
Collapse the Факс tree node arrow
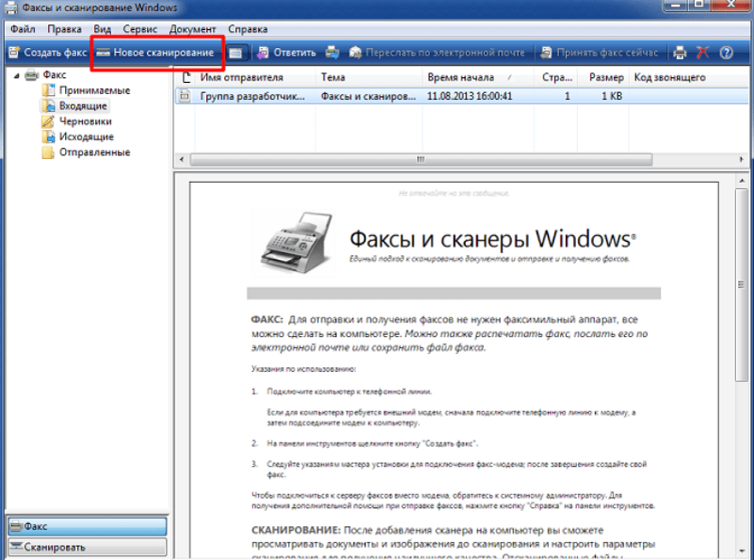(17, 75)
